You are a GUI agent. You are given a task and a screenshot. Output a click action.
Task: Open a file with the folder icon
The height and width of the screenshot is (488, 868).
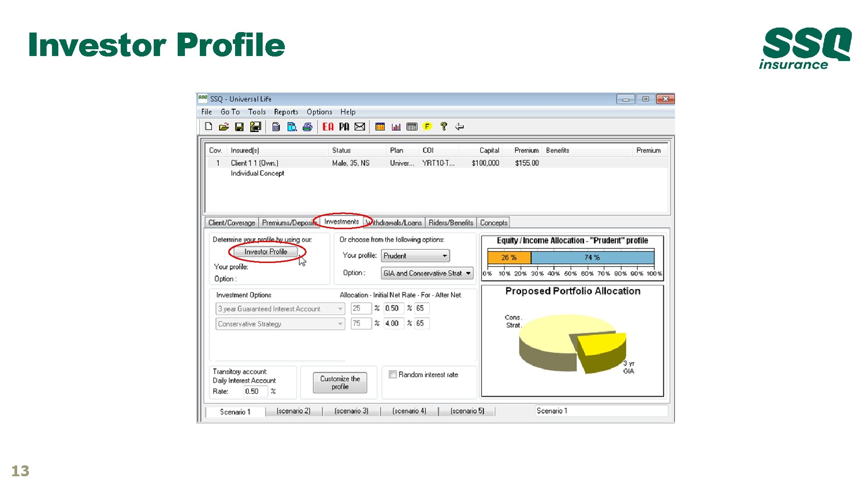pos(224,127)
